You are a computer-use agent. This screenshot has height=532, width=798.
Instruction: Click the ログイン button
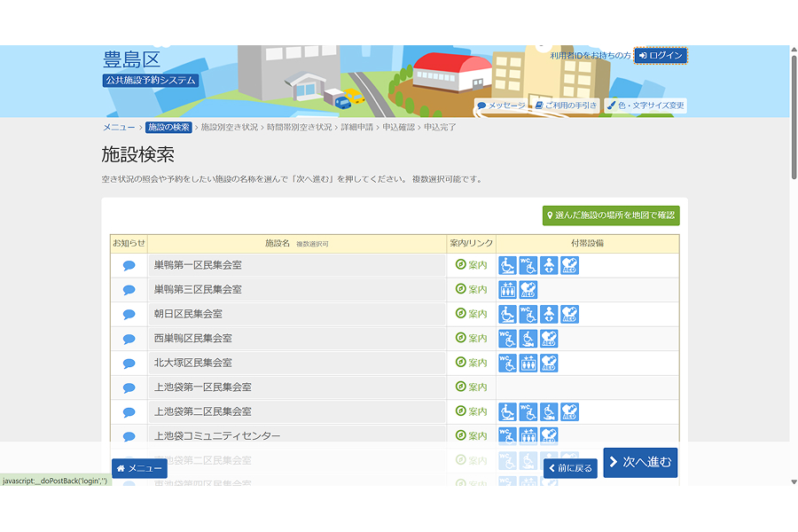pos(661,56)
